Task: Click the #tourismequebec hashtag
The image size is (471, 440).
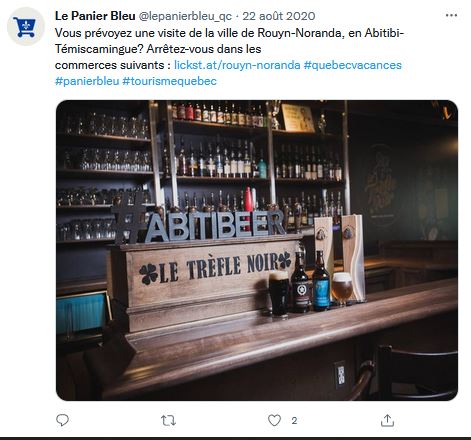Action: 169,81
